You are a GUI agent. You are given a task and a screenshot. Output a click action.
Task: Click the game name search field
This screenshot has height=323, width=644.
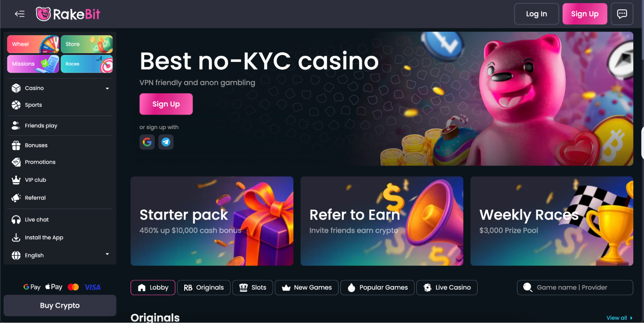pyautogui.click(x=575, y=287)
